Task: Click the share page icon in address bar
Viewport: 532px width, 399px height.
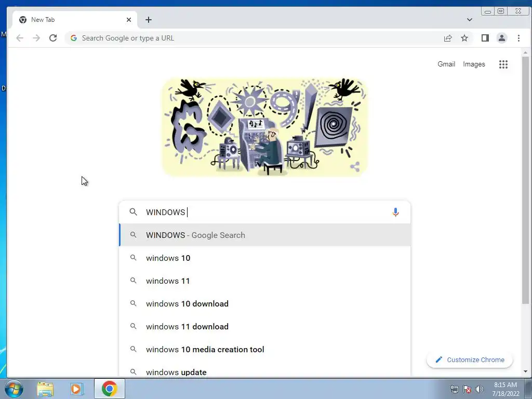Action: pyautogui.click(x=448, y=38)
